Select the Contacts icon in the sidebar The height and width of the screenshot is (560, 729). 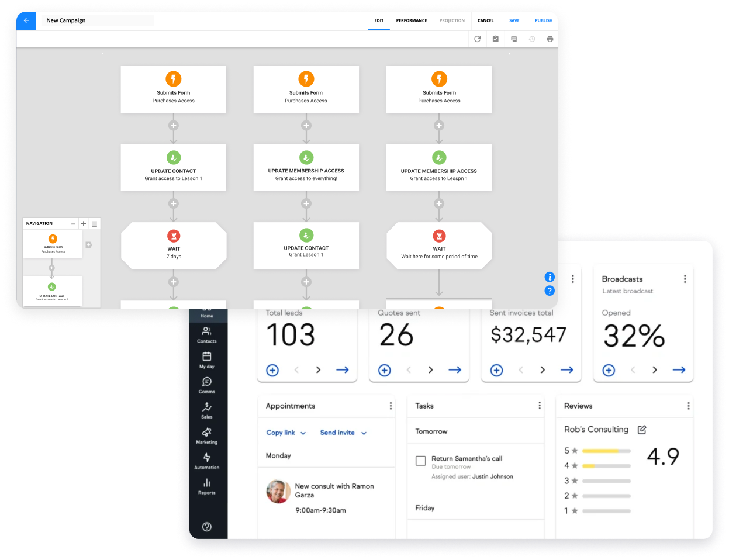pos(207,332)
